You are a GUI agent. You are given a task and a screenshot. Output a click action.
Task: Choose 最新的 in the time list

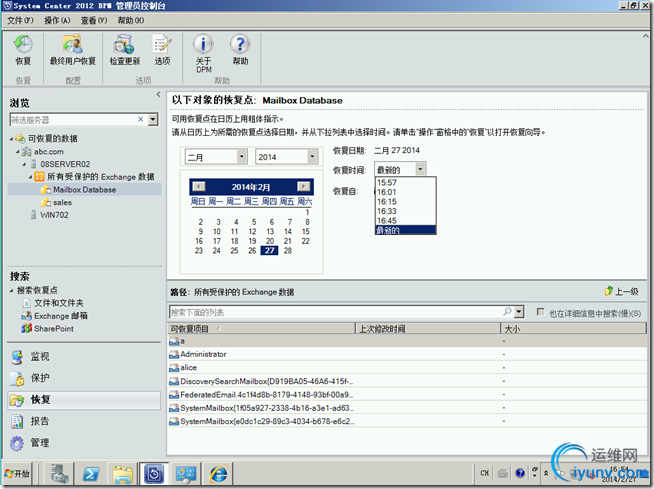tap(405, 230)
